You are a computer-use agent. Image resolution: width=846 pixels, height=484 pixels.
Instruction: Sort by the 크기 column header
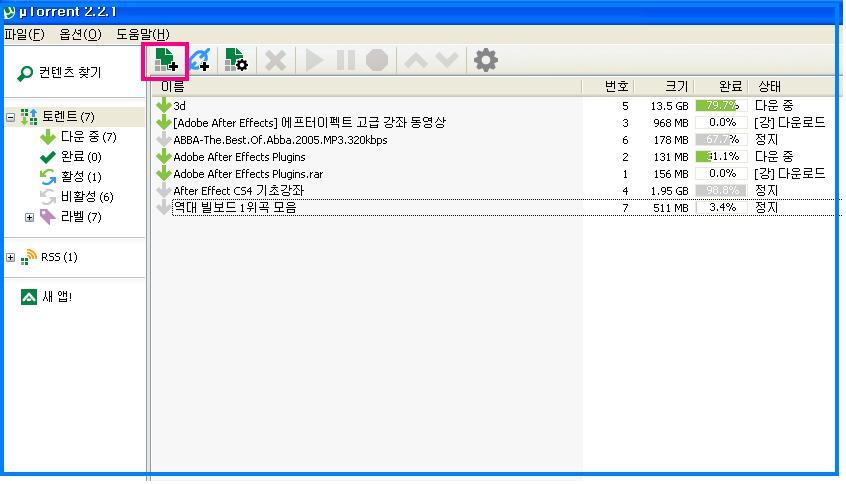pyautogui.click(x=664, y=86)
